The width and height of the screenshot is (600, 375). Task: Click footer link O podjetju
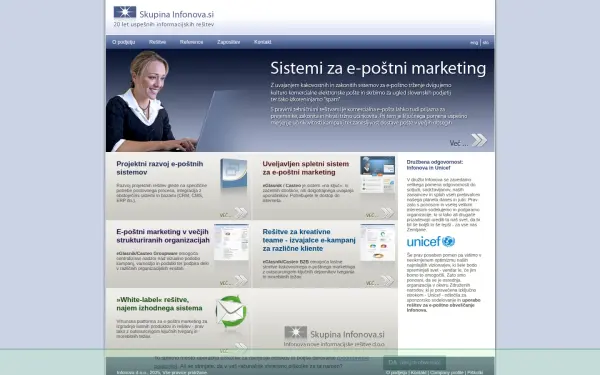pyautogui.click(x=396, y=372)
